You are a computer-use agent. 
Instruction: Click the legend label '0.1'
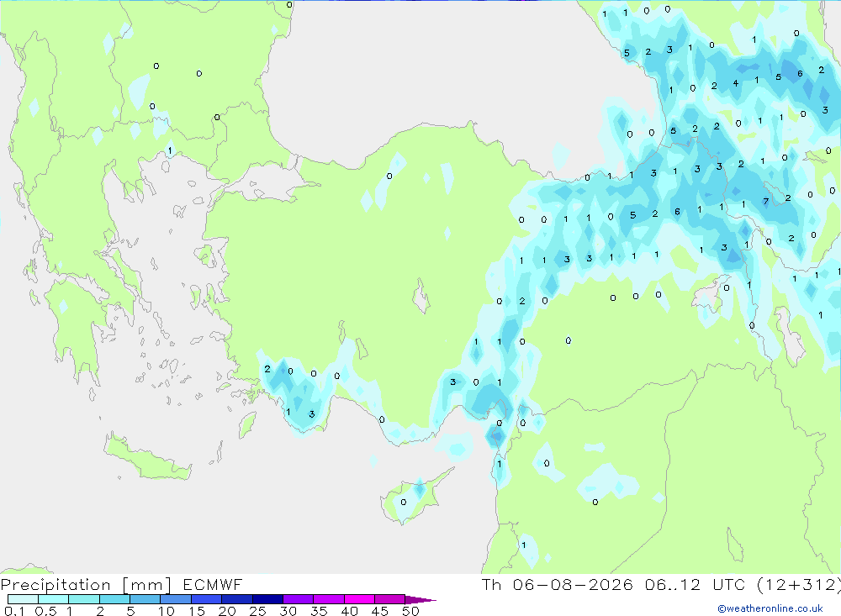14,611
